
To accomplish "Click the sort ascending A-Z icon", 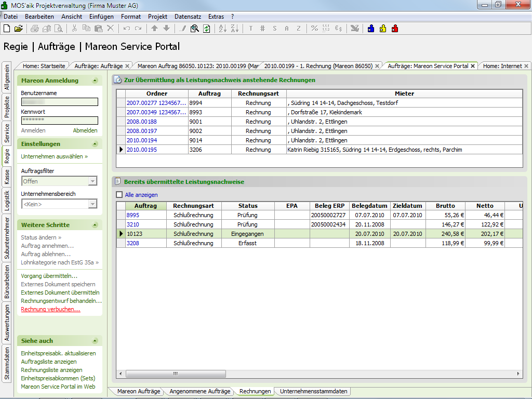I will [222, 29].
